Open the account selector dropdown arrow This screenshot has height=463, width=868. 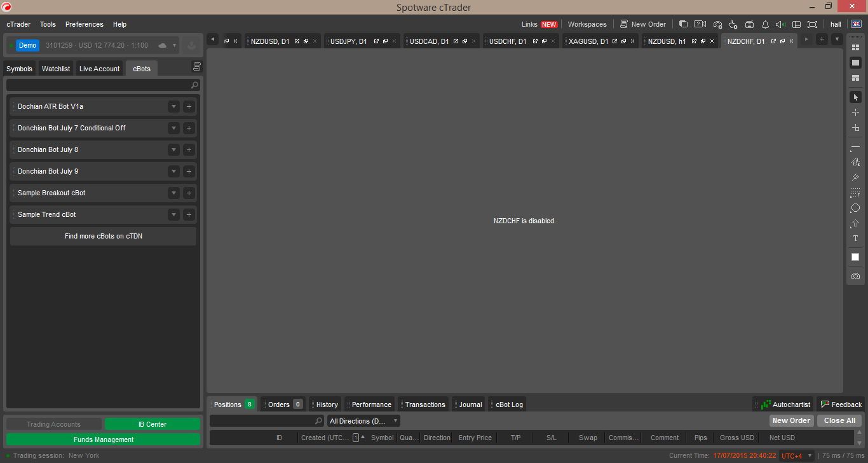point(174,45)
